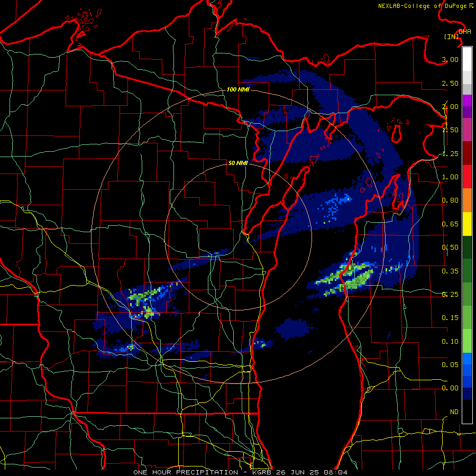Screen dimensions: 476x476
Task: Click the KGRB station identifier
Action: click(262, 472)
